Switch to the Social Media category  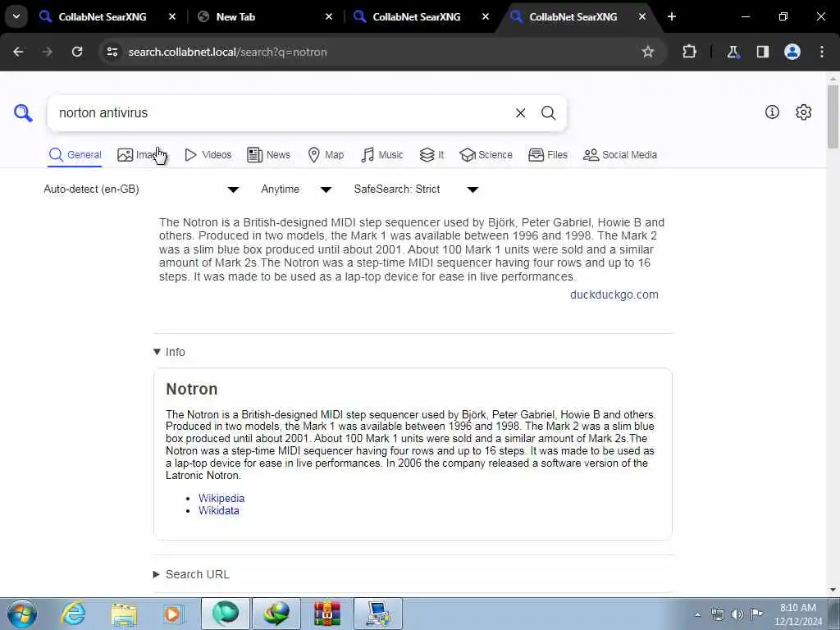620,155
